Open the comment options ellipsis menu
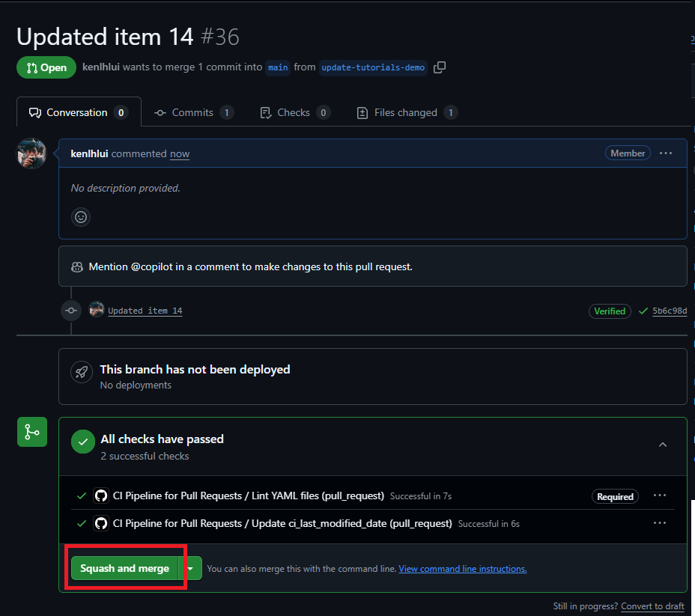 pyautogui.click(x=666, y=153)
